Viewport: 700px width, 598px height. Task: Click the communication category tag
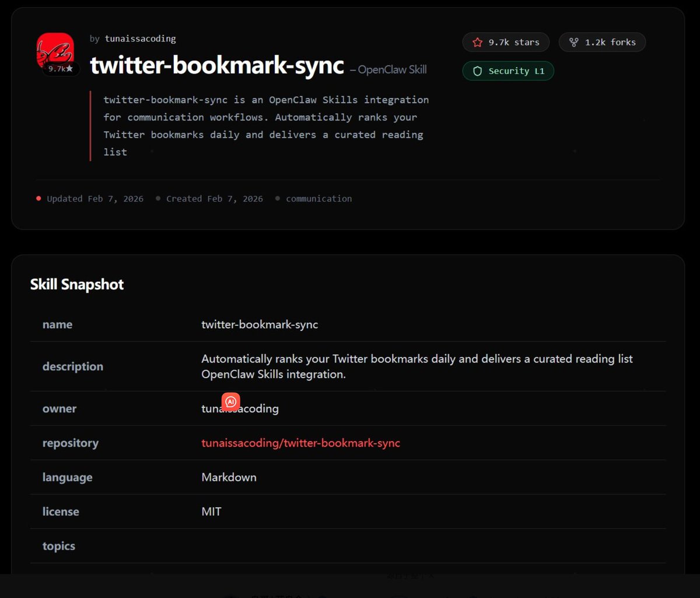(318, 199)
